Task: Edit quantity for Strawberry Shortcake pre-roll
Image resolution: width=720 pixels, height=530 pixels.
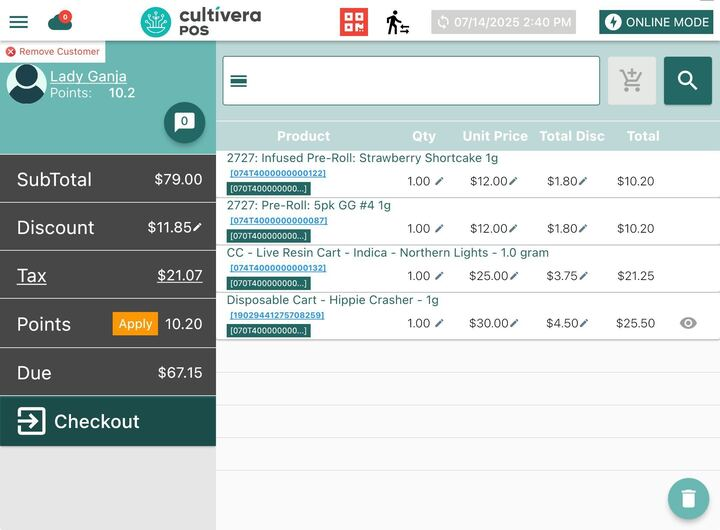Action: tap(439, 181)
